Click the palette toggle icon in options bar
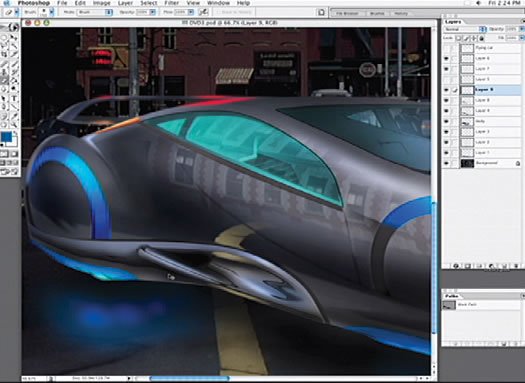Image resolution: width=525 pixels, height=383 pixels. (321, 12)
